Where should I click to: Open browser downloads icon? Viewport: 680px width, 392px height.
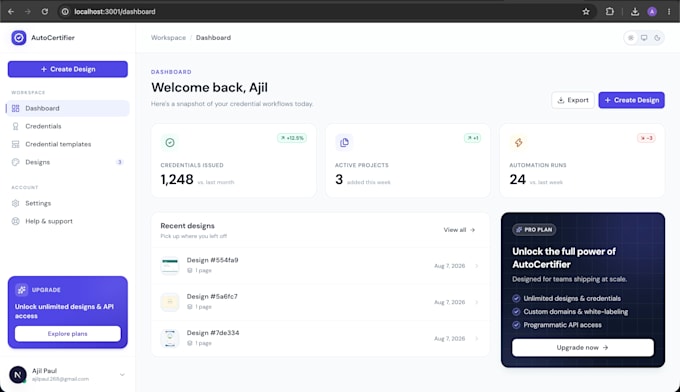[635, 12]
